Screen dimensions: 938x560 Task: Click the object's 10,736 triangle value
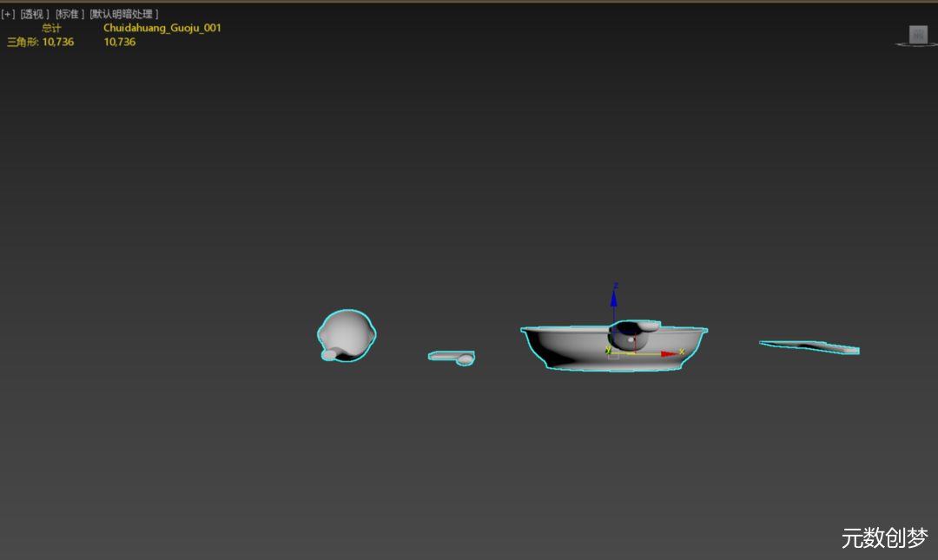coord(119,42)
